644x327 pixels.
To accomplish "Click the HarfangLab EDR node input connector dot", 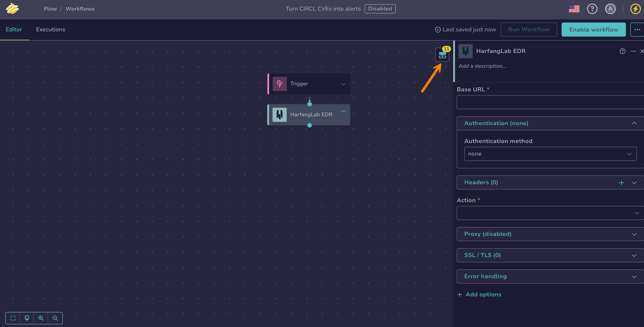I will [x=309, y=104].
